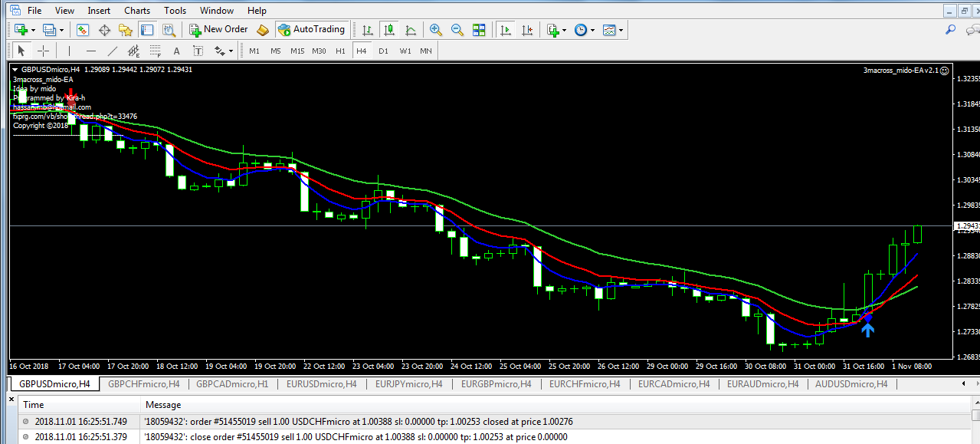
Task: Open the search magnifier at top right
Action: (951, 30)
